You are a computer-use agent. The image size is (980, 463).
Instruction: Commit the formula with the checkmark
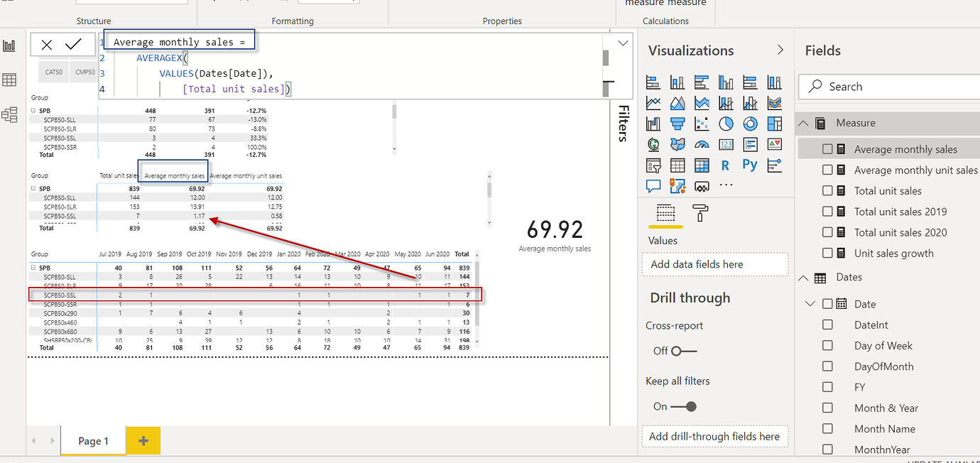73,45
